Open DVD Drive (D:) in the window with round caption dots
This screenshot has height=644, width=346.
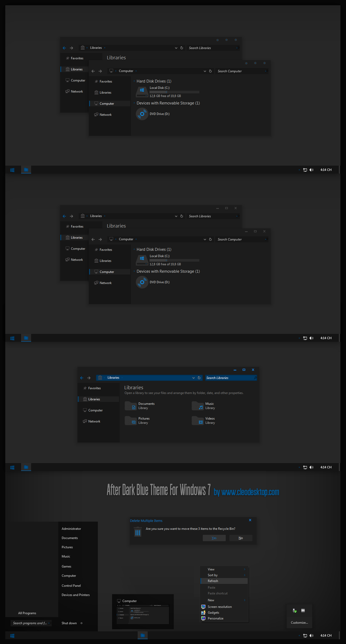[x=153, y=114]
